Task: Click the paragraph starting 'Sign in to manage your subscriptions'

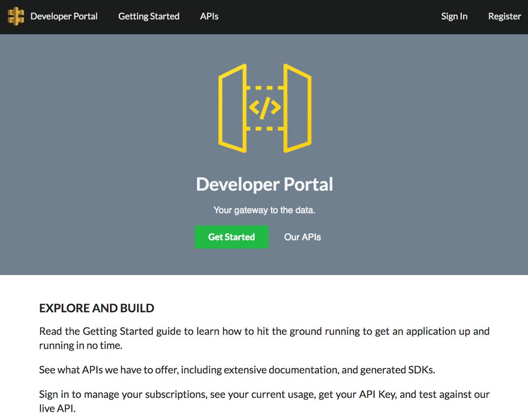Action: 265,401
